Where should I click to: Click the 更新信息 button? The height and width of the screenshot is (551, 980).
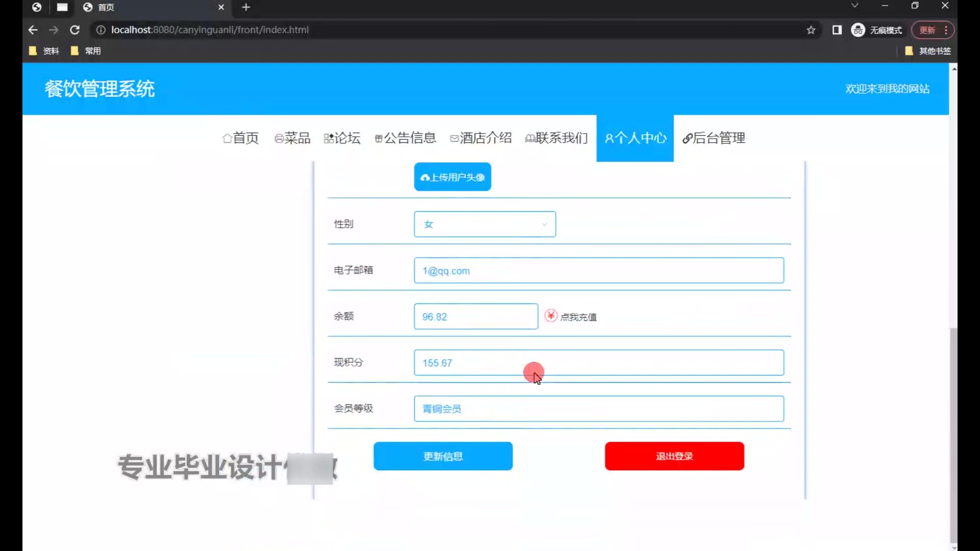(x=443, y=456)
